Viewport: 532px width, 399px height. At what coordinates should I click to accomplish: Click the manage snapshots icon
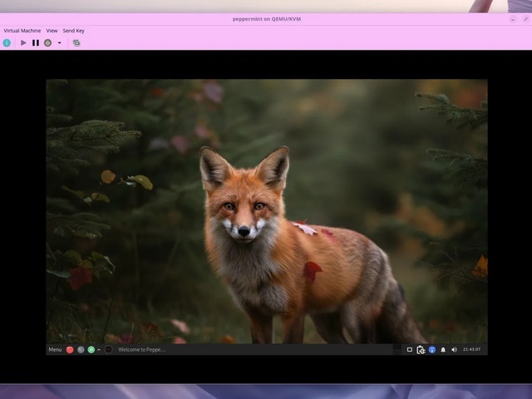click(x=76, y=42)
